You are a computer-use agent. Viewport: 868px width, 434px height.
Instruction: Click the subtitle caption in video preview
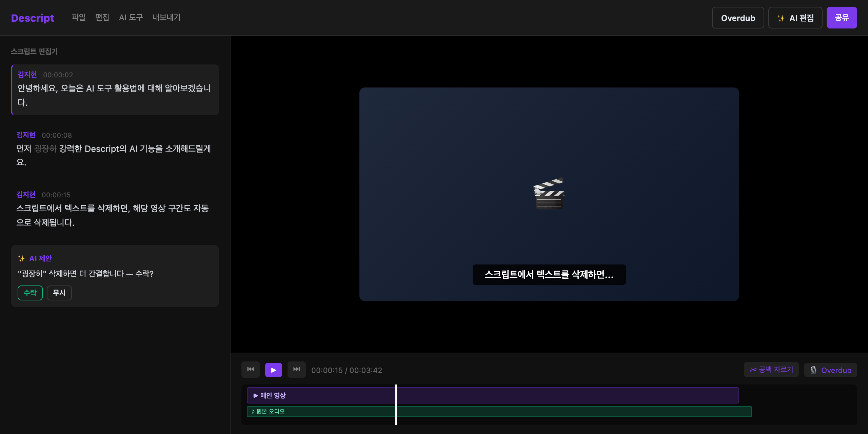coord(549,275)
